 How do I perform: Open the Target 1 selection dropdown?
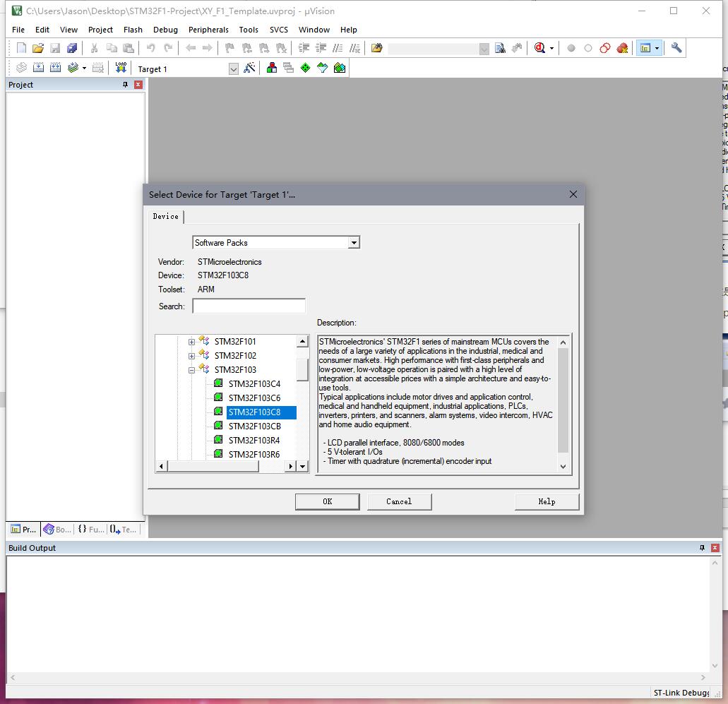click(x=234, y=69)
